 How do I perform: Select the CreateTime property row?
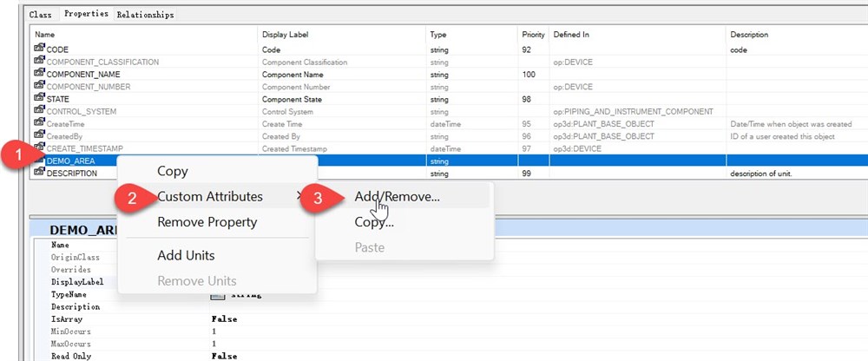click(450, 124)
